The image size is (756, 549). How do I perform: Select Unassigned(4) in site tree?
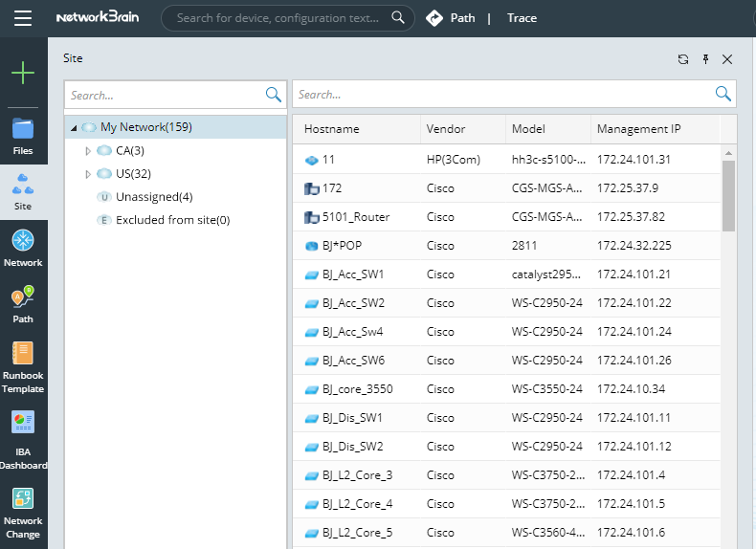tap(153, 197)
